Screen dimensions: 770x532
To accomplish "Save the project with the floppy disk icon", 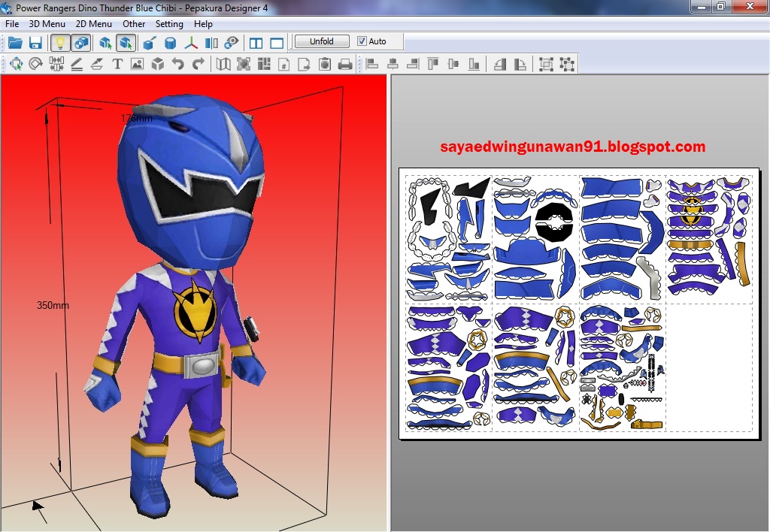I will (35, 43).
